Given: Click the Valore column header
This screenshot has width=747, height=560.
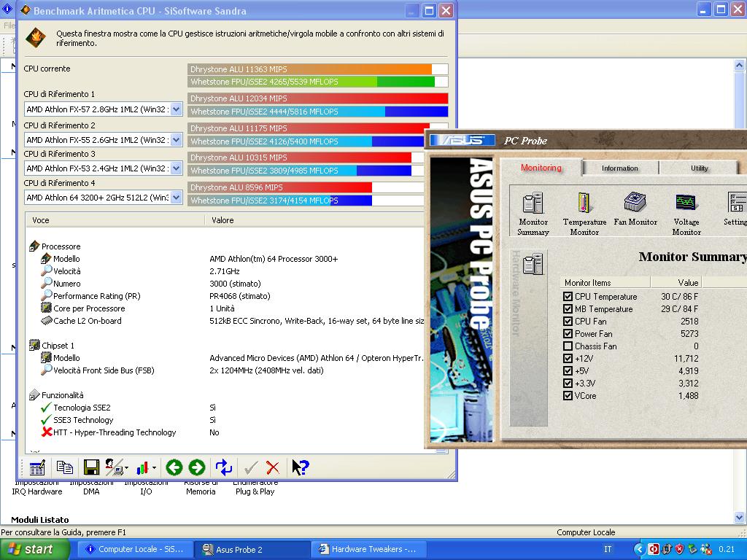Looking at the screenshot, I should 314,220.
